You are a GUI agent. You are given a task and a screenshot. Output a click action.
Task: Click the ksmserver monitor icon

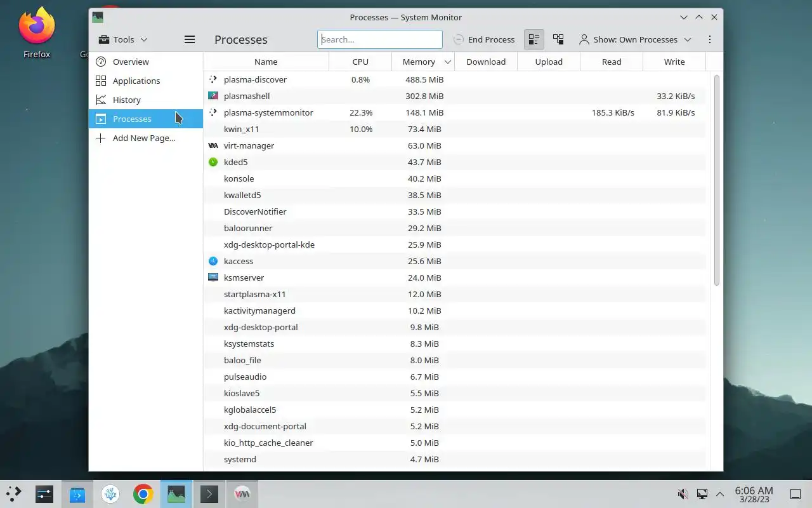coord(213,277)
